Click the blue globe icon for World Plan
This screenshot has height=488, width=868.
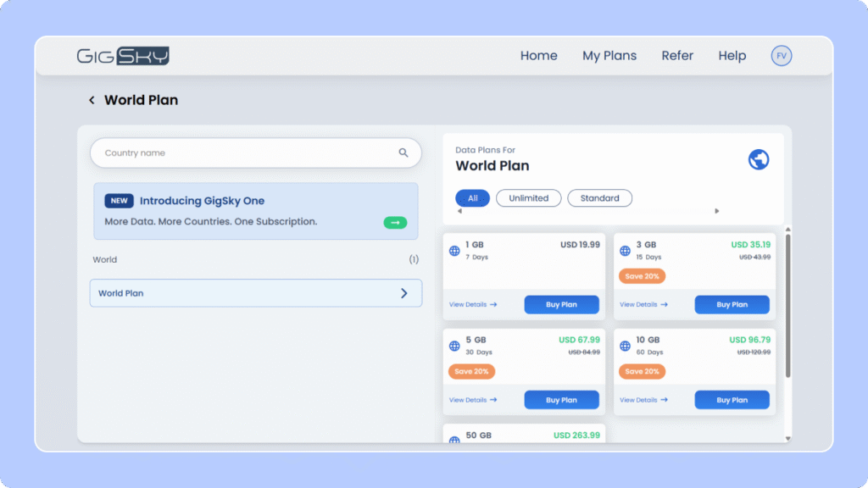759,159
